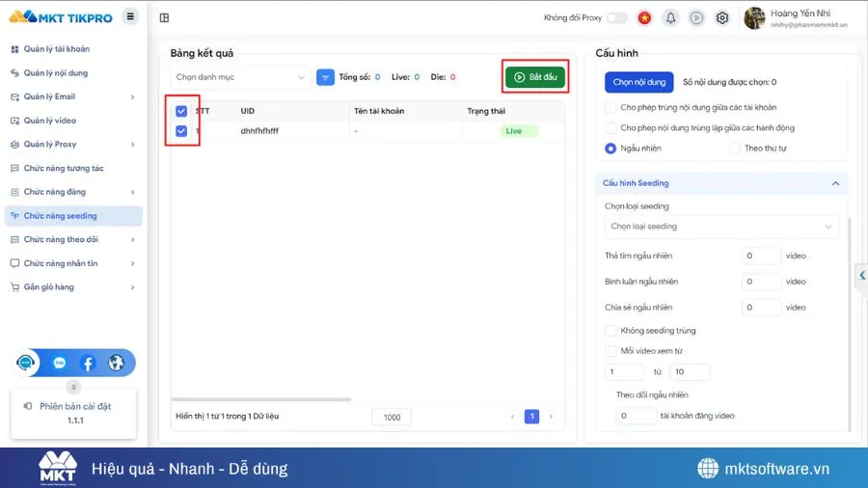Image resolution: width=868 pixels, height=488 pixels.
Task: Expand the Chức năng đăng submenu arrow
Action: pyautogui.click(x=133, y=192)
